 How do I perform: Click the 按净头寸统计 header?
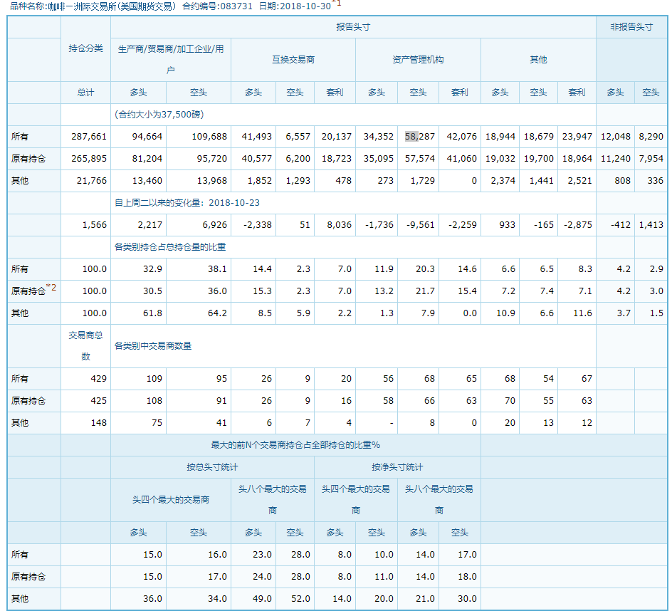pos(397,467)
